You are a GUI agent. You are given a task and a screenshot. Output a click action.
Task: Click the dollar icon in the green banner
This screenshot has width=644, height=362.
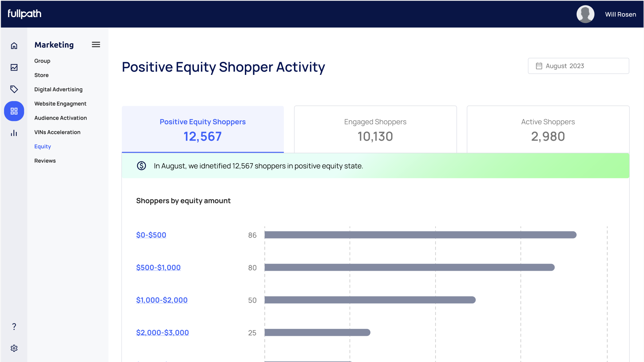[x=142, y=166]
